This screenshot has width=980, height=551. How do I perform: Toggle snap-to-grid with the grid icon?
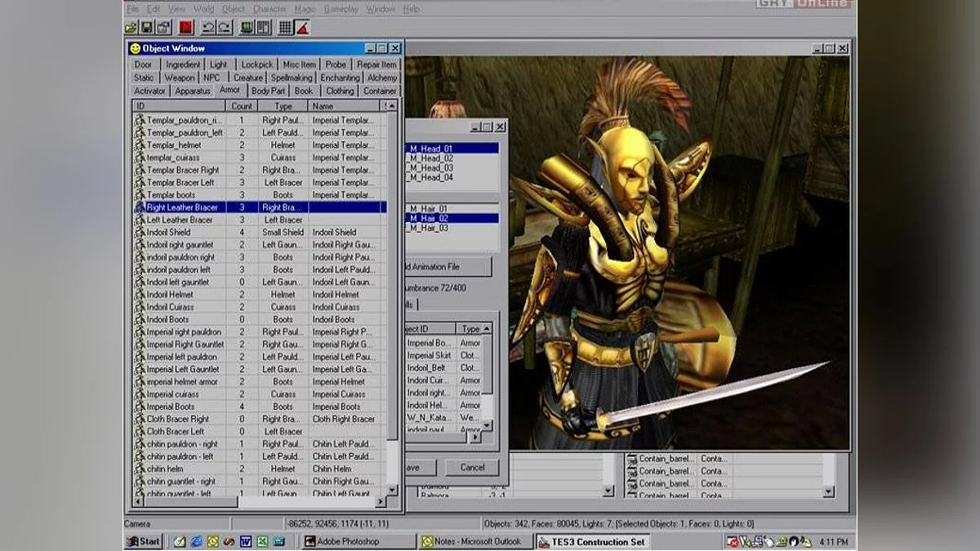point(284,27)
